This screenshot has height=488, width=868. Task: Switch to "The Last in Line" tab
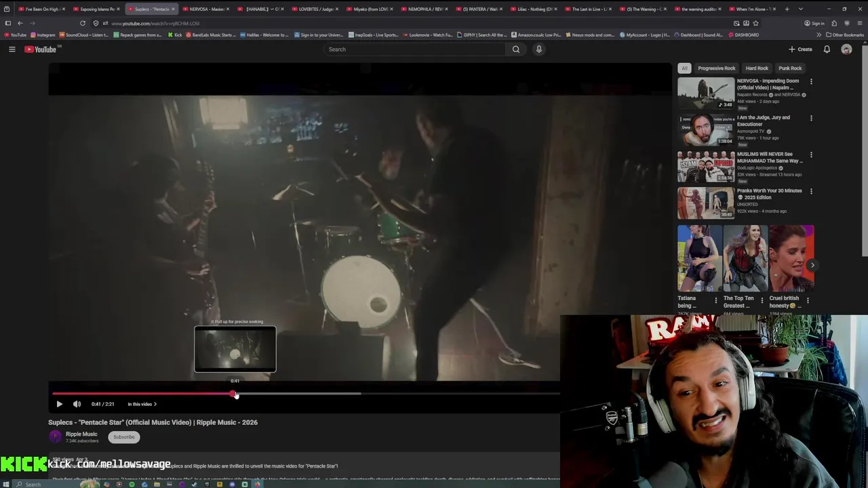coord(589,9)
